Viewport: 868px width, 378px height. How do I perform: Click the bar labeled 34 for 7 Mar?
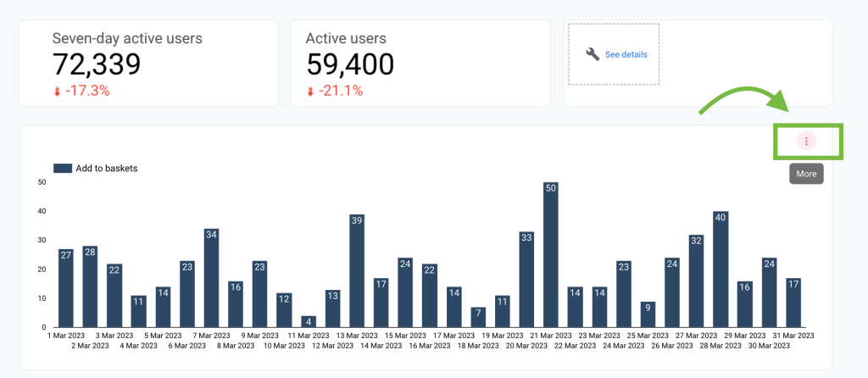tap(211, 278)
